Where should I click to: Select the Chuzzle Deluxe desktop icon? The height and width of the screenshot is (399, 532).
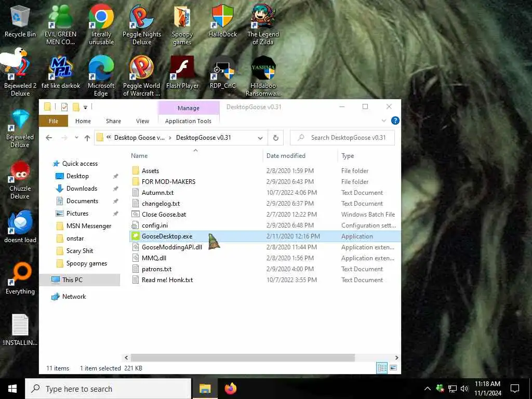coord(20,180)
